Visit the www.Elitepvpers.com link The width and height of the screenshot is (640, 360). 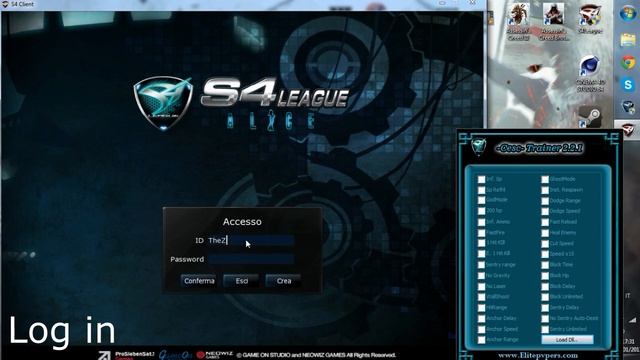538,355
